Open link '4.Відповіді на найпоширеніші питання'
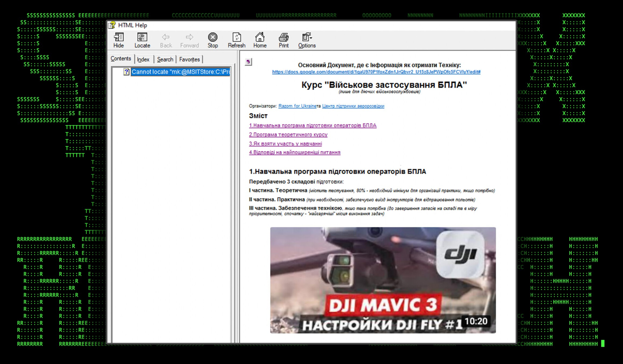The image size is (623, 364). 294,152
